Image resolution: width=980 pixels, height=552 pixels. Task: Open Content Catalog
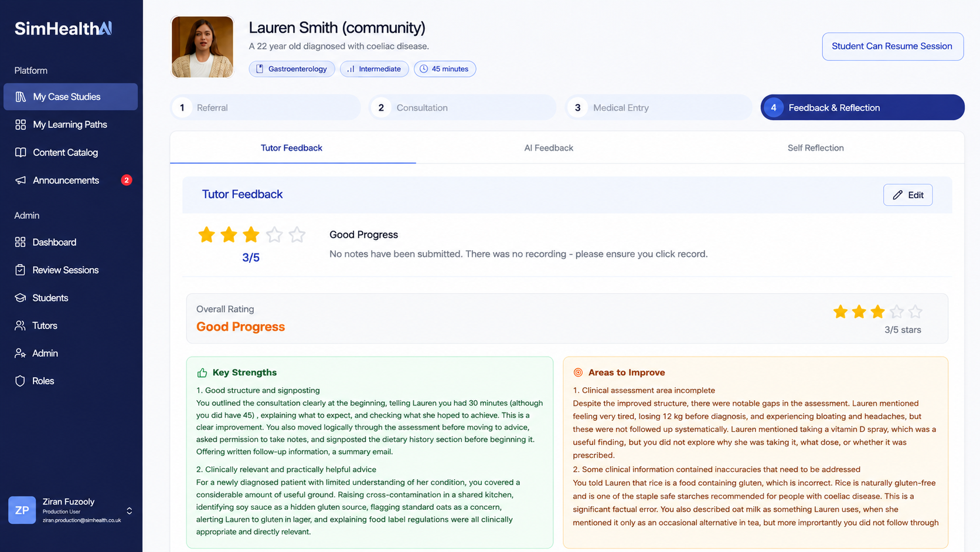tap(71, 153)
